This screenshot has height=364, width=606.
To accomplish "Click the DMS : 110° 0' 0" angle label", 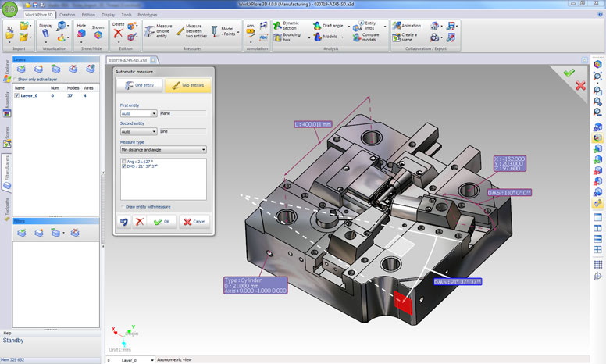I will pyautogui.click(x=509, y=192).
